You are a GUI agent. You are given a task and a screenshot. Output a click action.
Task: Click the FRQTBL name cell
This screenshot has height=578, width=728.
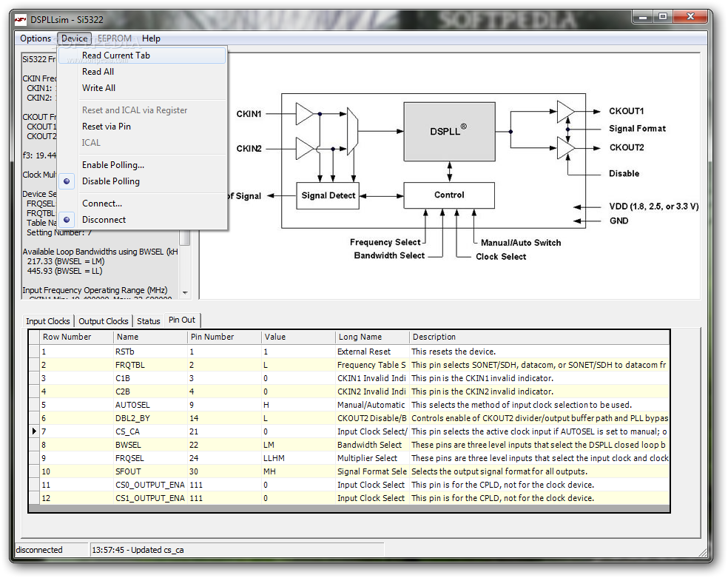pyautogui.click(x=151, y=365)
